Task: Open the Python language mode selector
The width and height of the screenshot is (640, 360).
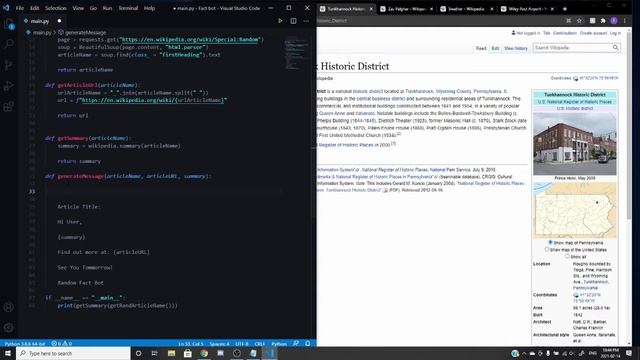Action: coord(279,344)
